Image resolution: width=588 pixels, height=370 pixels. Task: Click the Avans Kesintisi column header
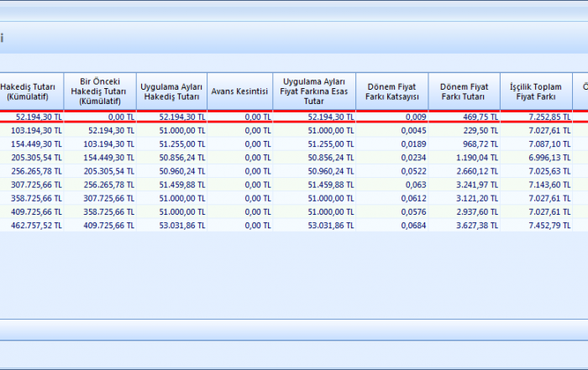click(239, 92)
